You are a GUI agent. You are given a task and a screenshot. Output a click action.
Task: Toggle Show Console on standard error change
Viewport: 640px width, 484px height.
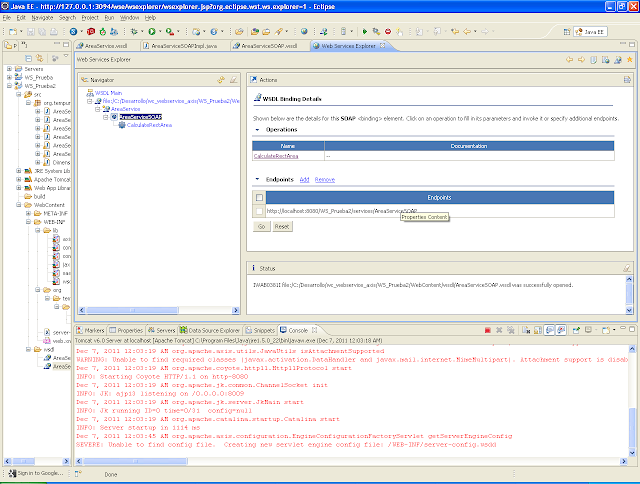point(561,330)
